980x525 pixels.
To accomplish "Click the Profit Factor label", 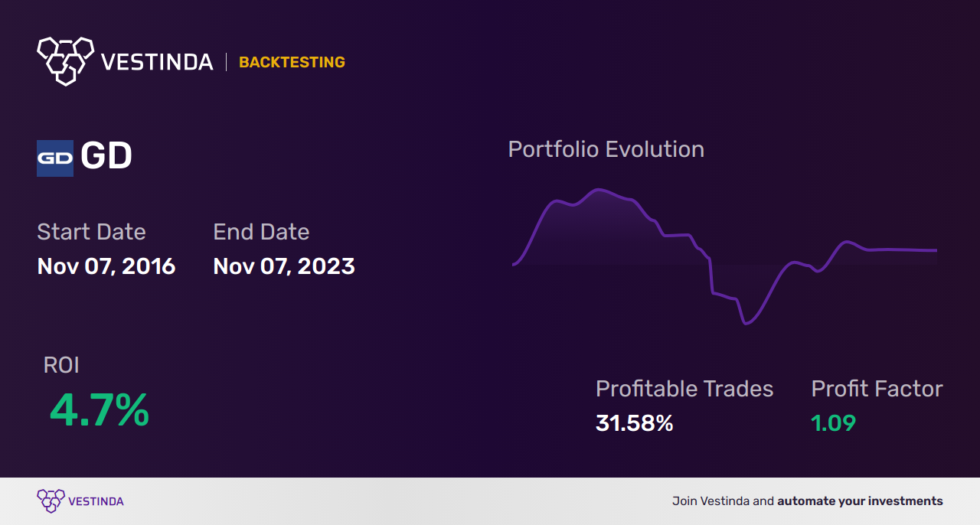I will click(877, 389).
